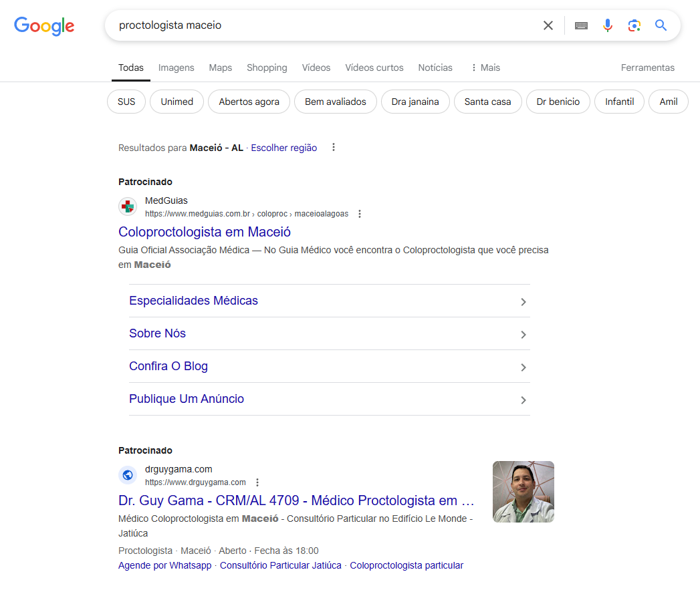The image size is (700, 592).
Task: Open Dr. Guy Gama CRM/AL 4709 result
Action: coord(296,500)
